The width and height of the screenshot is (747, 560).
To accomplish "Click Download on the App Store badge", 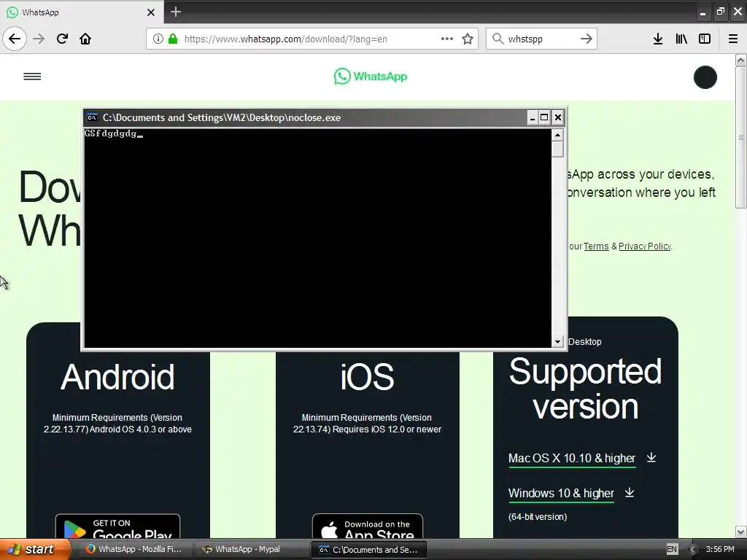I will coord(368,526).
